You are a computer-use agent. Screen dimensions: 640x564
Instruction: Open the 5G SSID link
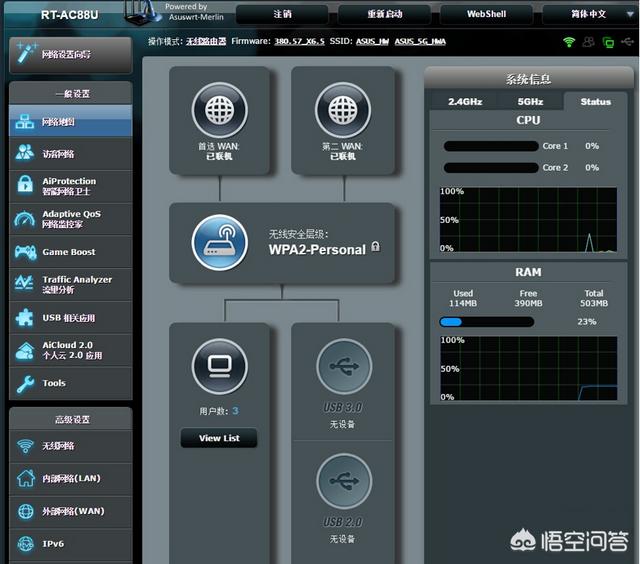(420, 41)
